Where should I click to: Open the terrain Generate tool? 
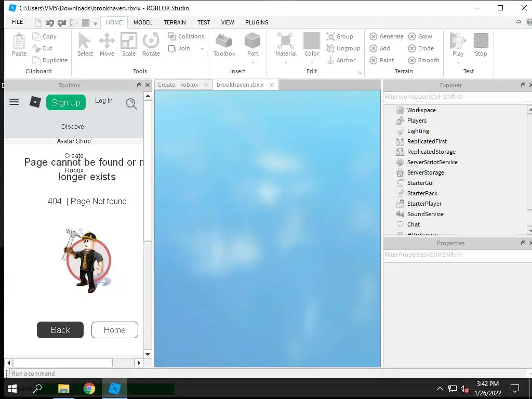click(x=387, y=36)
